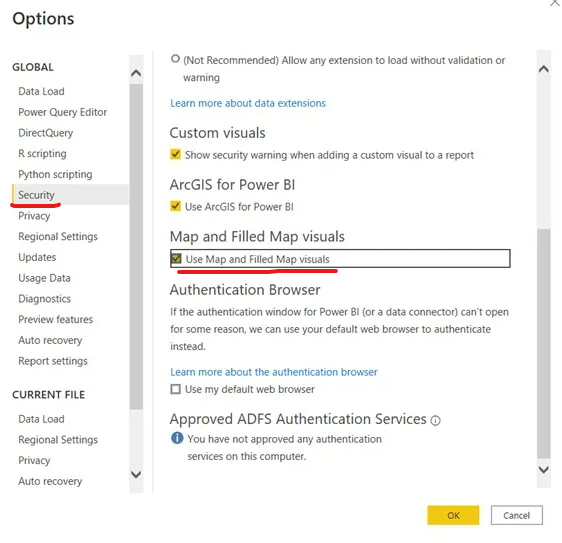Screen dimensions: 562x543
Task: Click the category list scroll up arrow
Action: click(x=136, y=73)
